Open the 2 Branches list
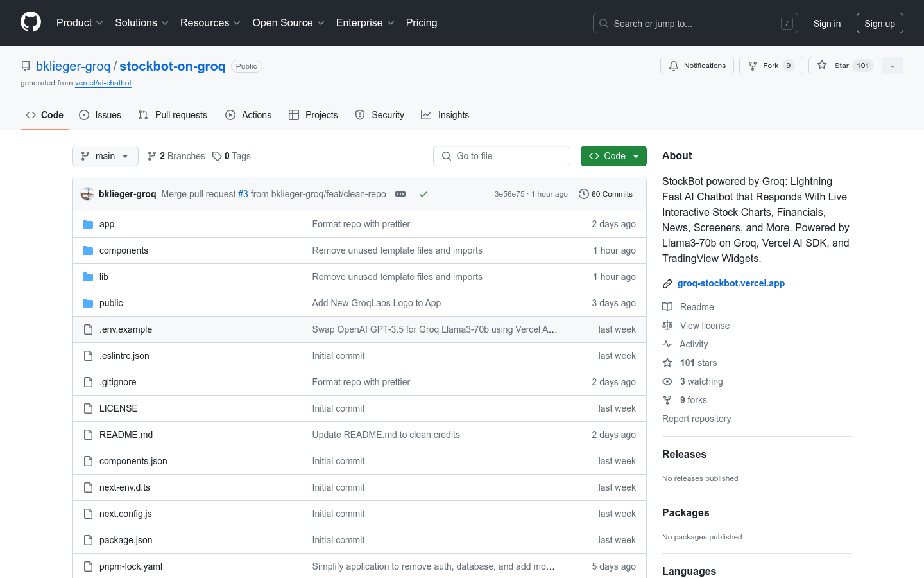This screenshot has height=578, width=924. [176, 156]
